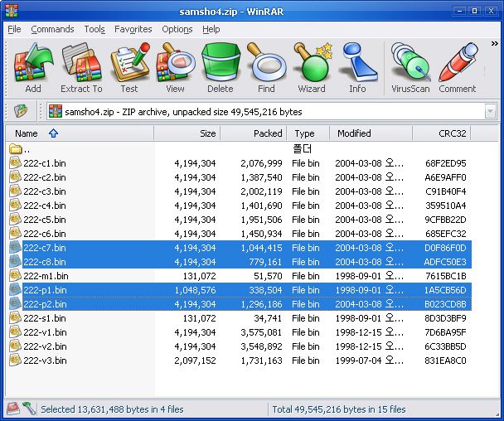Open the Options menu
The width and height of the screenshot is (504, 421).
pos(177,29)
